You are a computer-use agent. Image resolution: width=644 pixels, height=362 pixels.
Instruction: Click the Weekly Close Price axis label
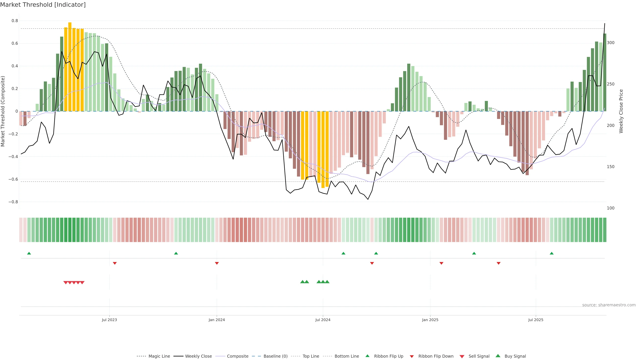[621, 111]
